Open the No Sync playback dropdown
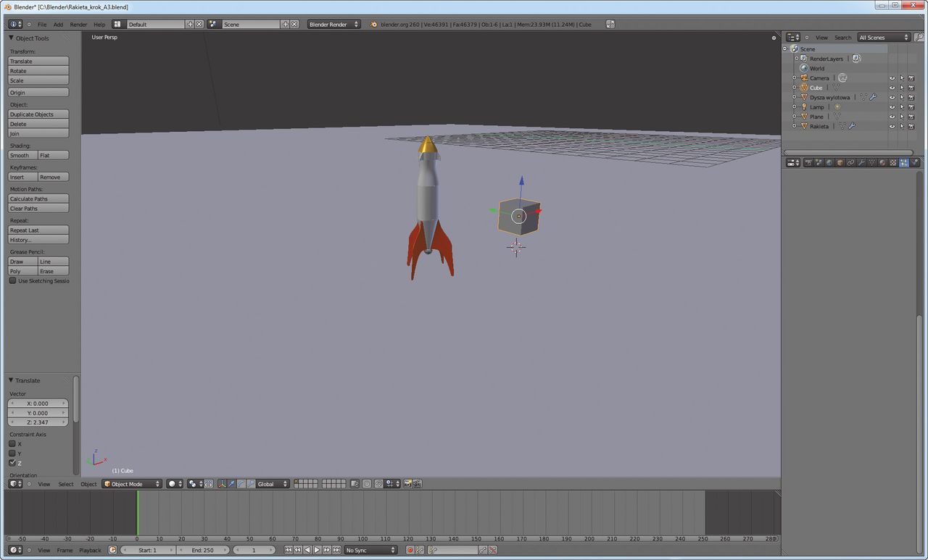This screenshot has height=560, width=928. (371, 550)
